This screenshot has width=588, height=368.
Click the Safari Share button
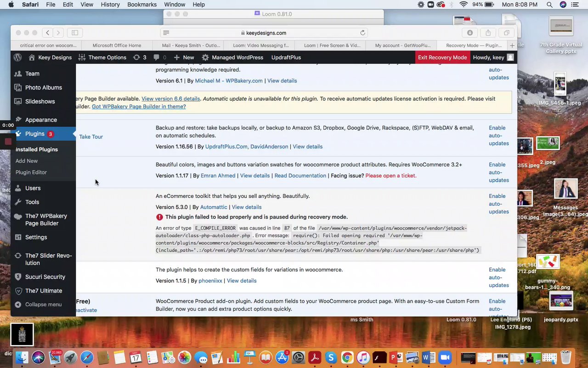click(488, 33)
